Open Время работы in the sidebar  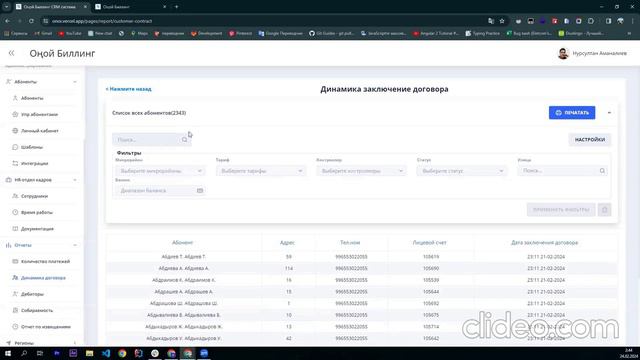click(x=37, y=213)
